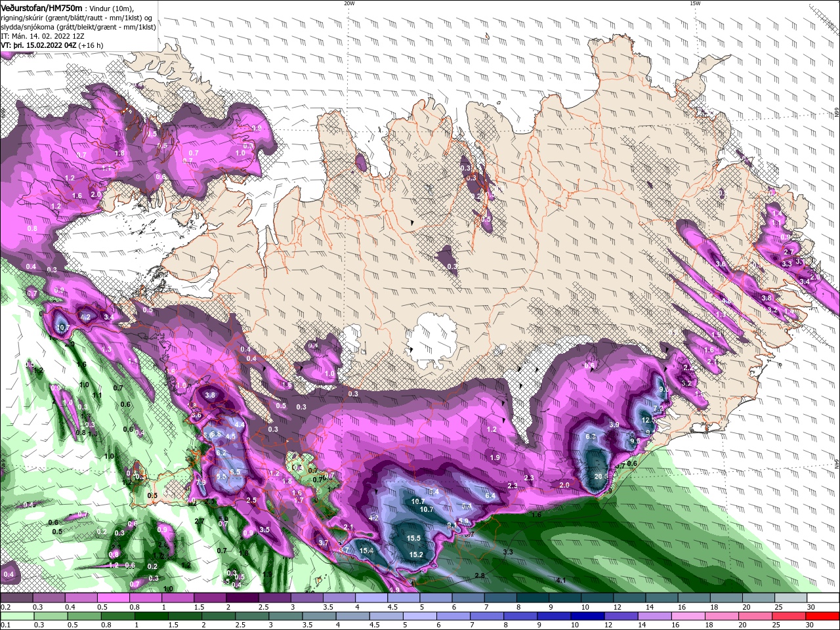The height and width of the screenshot is (630, 840).
Task: Click the rigning/skúrir description line in header
Action: click(x=76, y=18)
